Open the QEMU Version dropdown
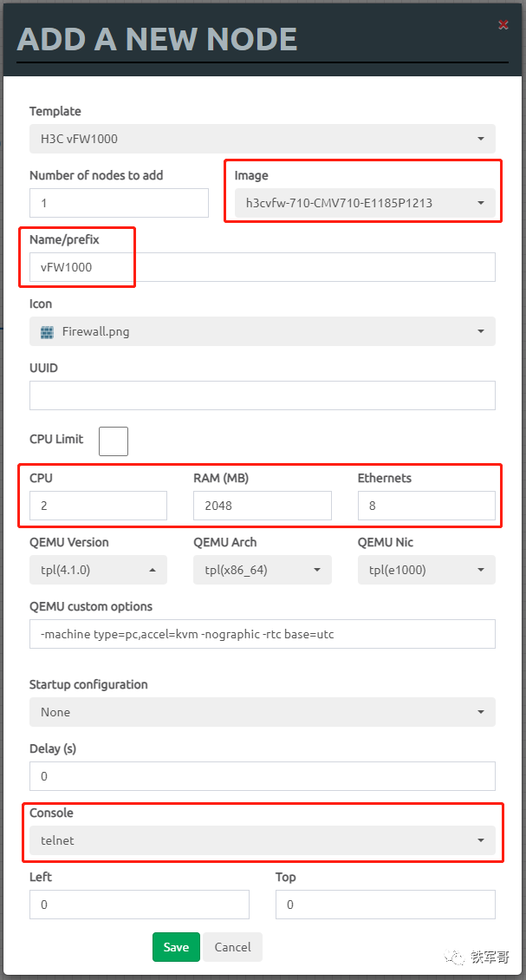 pos(98,570)
